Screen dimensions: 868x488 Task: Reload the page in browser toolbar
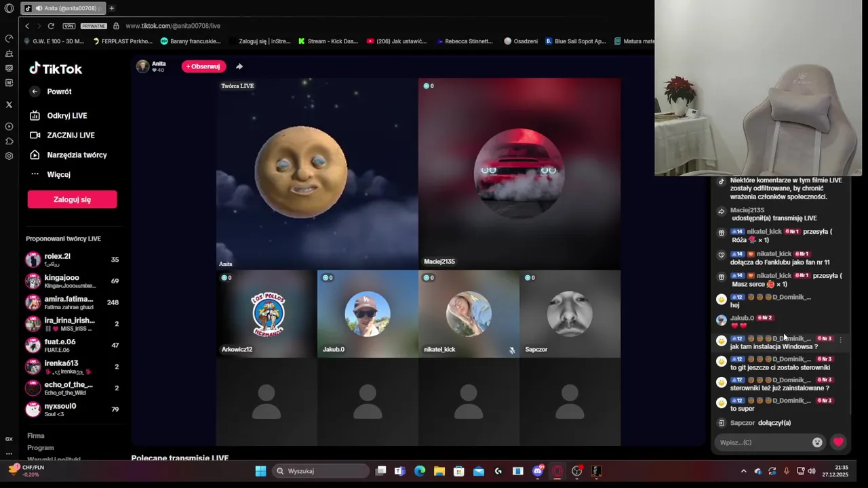(50, 26)
